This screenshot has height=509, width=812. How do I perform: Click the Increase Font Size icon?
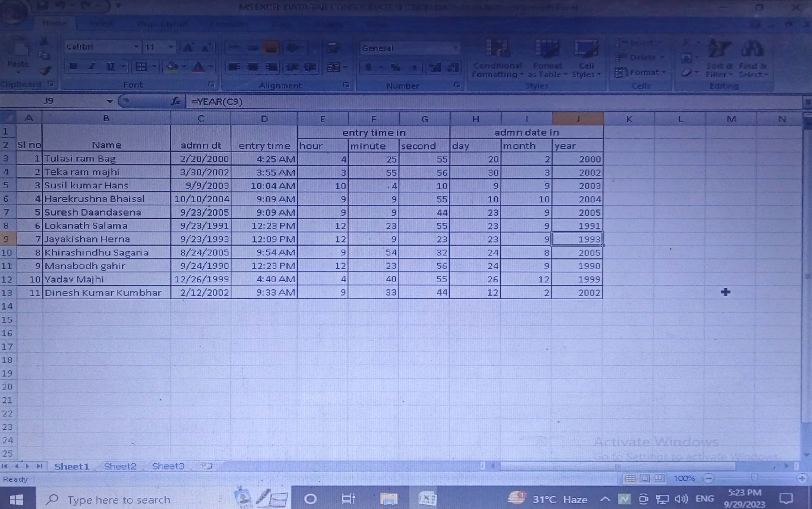point(188,47)
